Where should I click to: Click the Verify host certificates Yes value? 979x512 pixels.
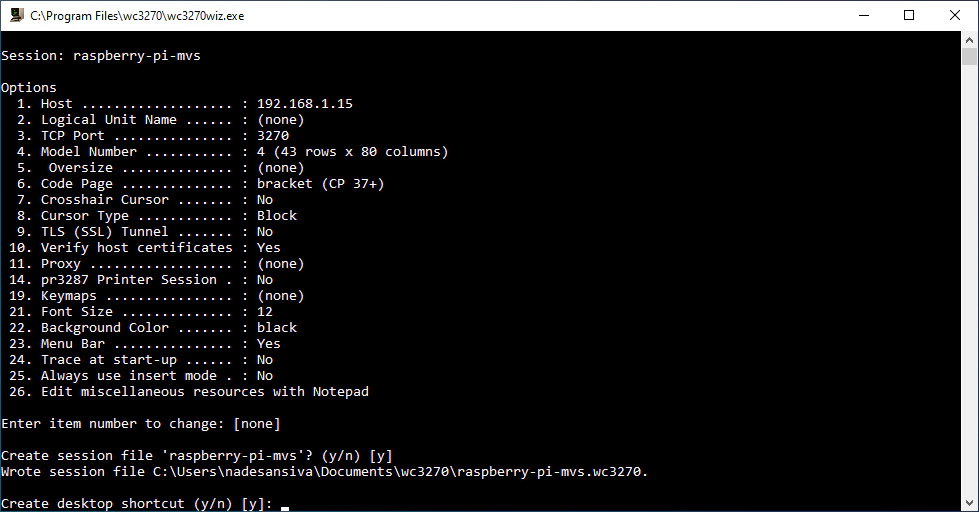(x=268, y=248)
